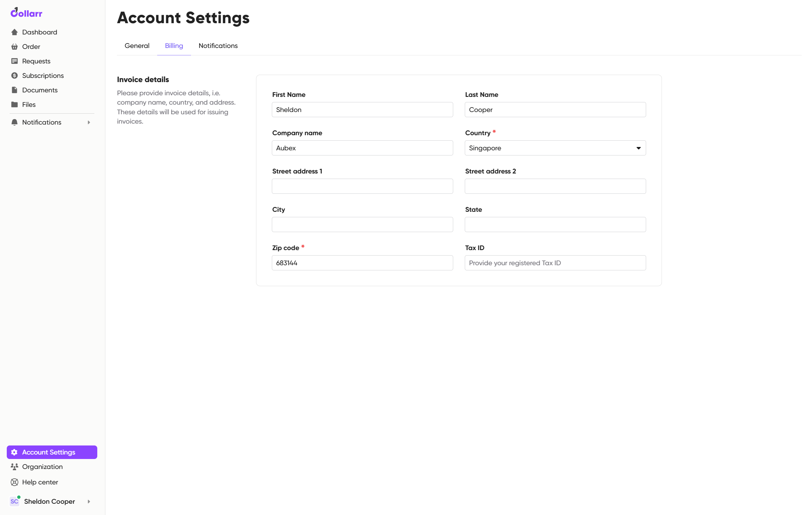Open the Country dropdown showing Singapore
The width and height of the screenshot is (812, 515).
555,148
